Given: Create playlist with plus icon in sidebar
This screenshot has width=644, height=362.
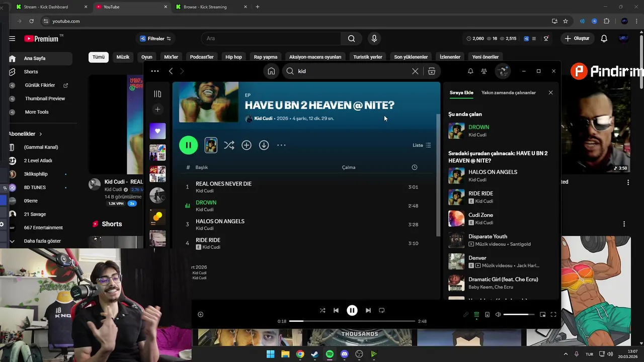Looking at the screenshot, I should 157,109.
